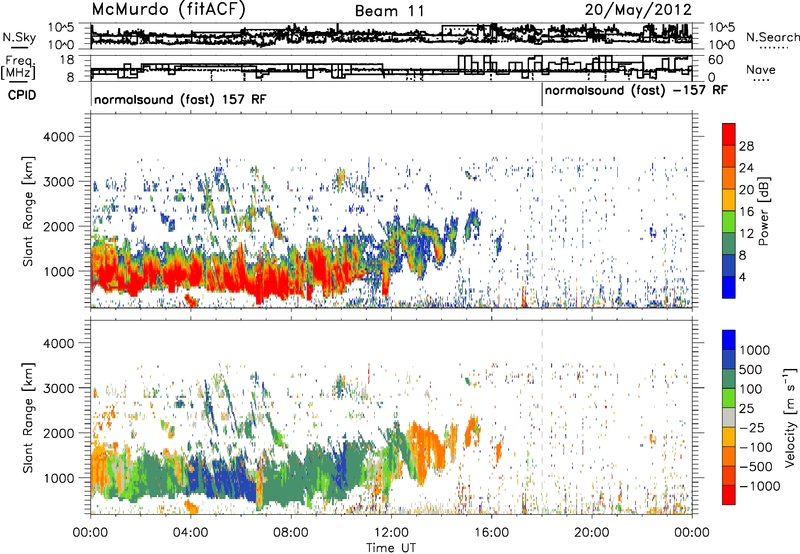This screenshot has height=554, width=800.
Task: Click the 12:00 time axis label
Action: tap(391, 533)
